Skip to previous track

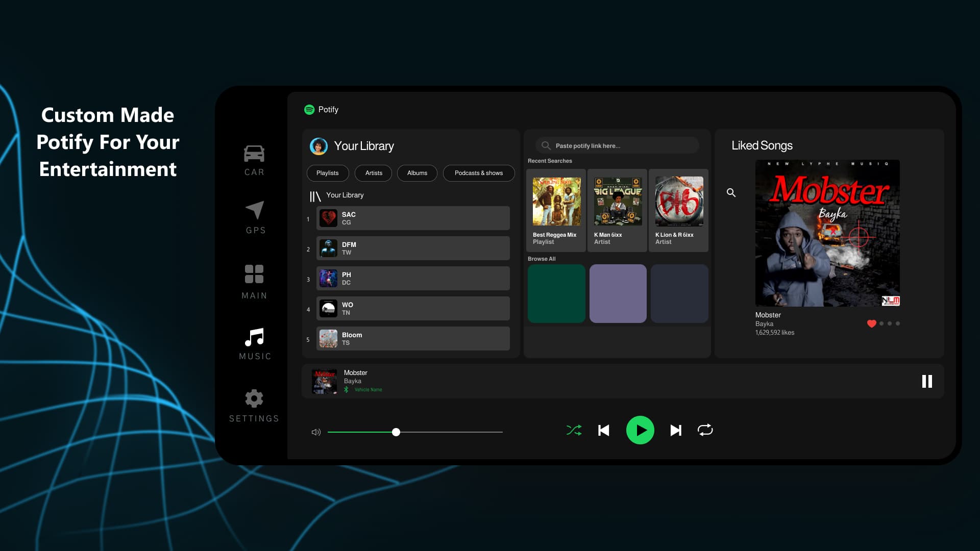click(604, 431)
